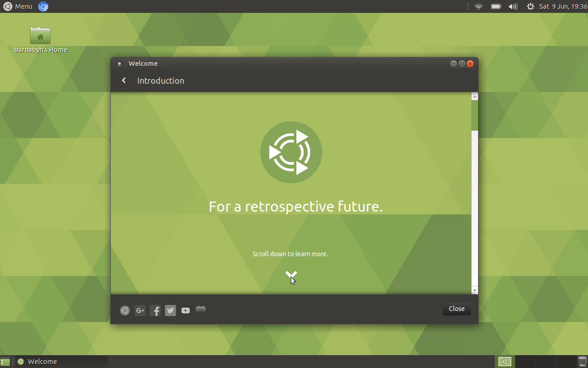Select Welcome in the bottom taskbar
Image resolution: width=588 pixels, height=368 pixels.
[62, 362]
